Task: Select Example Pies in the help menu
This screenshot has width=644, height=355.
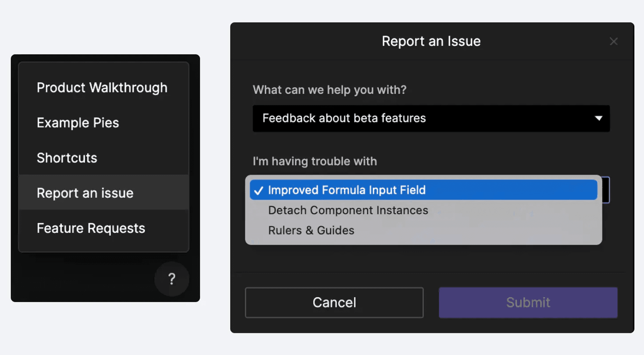Action: point(78,123)
